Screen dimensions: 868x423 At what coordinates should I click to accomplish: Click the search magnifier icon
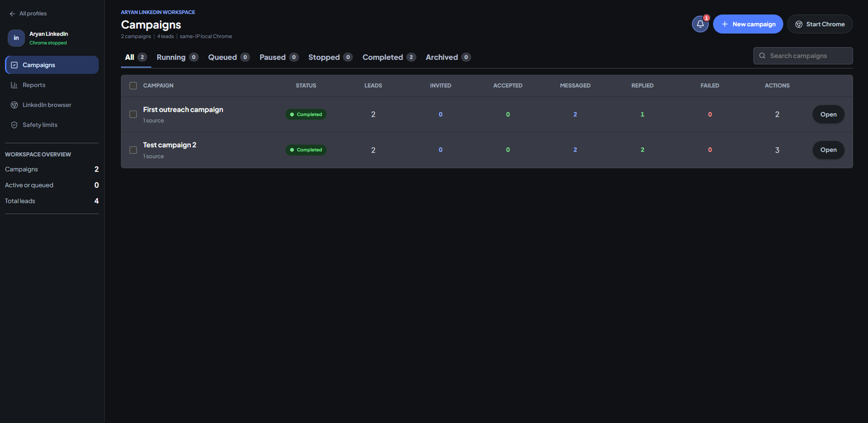coord(762,56)
